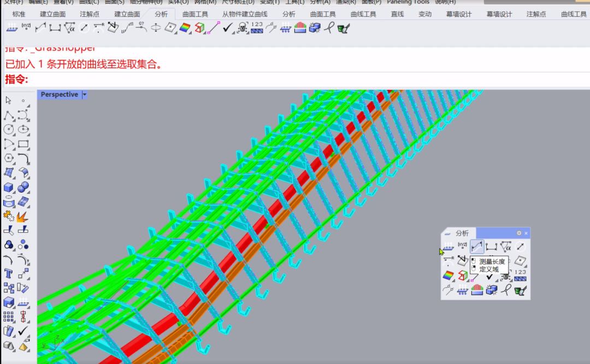Select the blue Box solid tool in left sidebar
This screenshot has width=590, height=364.
(x=9, y=187)
